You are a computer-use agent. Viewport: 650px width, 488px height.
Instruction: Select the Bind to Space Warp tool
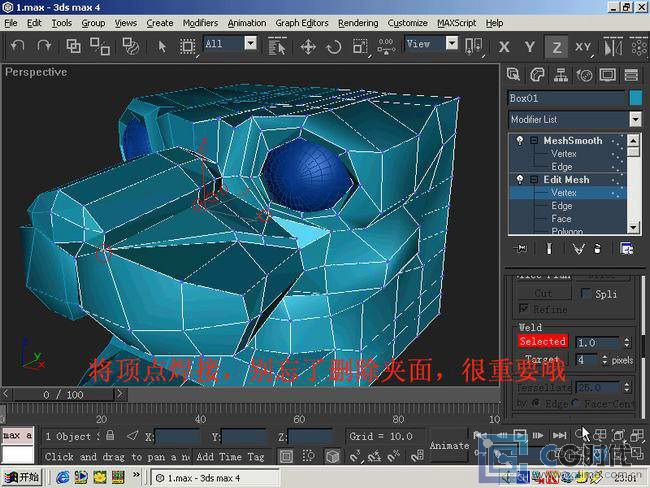coord(131,46)
